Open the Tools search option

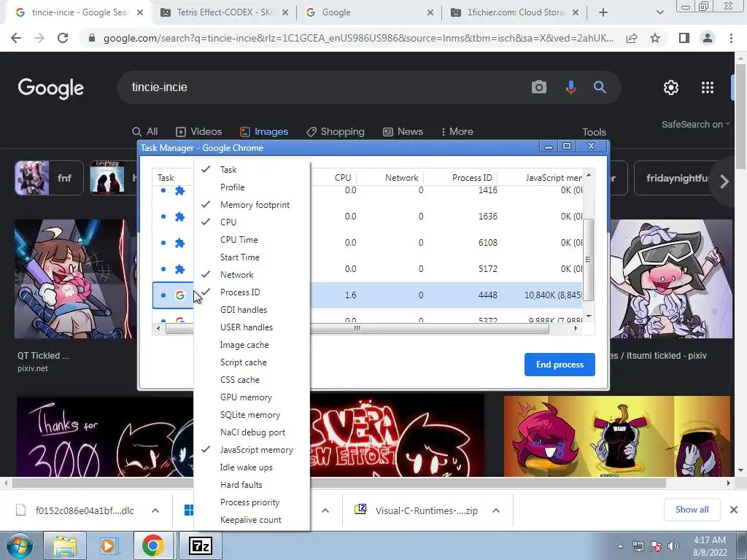tap(594, 132)
